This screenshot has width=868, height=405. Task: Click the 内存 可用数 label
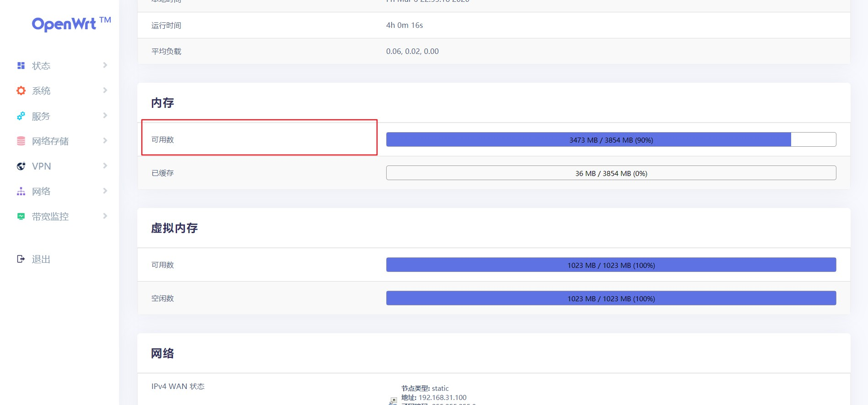[x=162, y=140]
